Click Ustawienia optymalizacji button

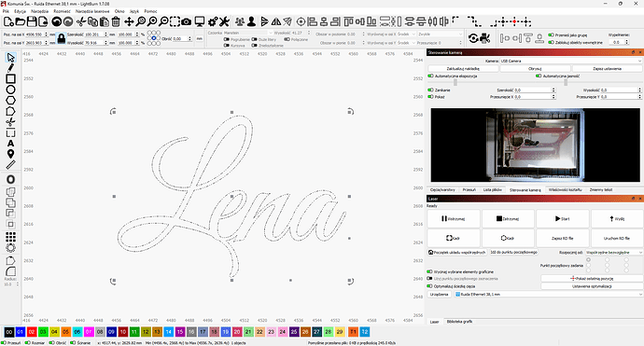[x=592, y=286]
